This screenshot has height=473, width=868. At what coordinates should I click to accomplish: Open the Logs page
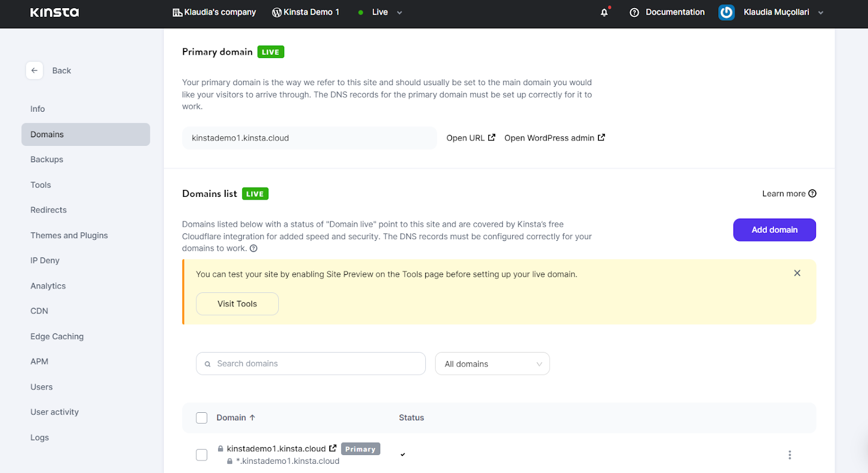point(40,437)
